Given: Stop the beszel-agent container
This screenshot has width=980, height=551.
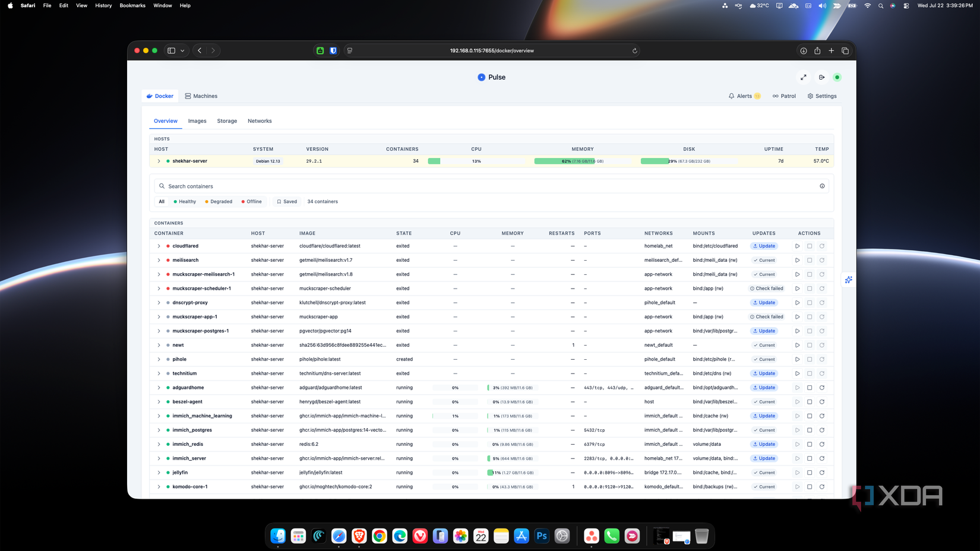Looking at the screenshot, I should (810, 402).
